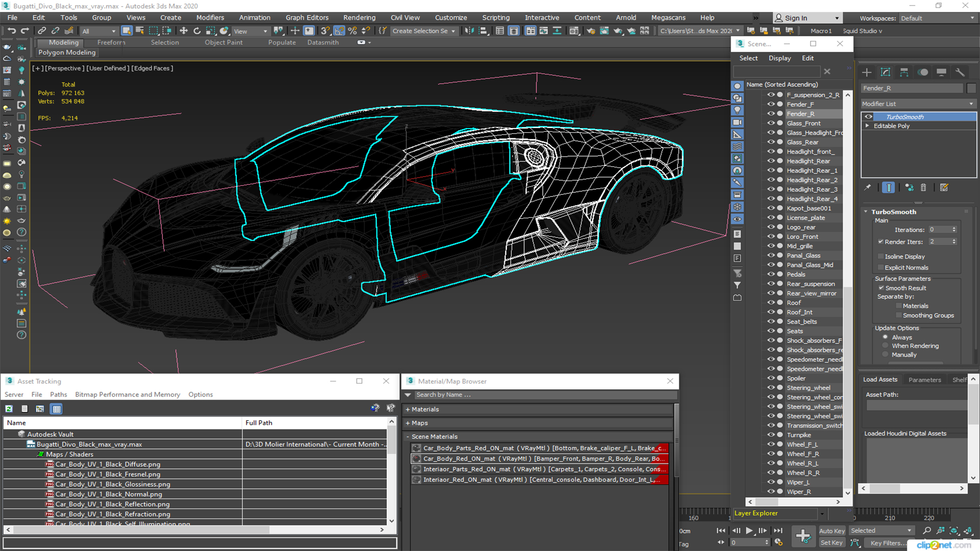Switch to the Object Paint ribbon tab
This screenshot has height=551, width=980.
(x=224, y=43)
